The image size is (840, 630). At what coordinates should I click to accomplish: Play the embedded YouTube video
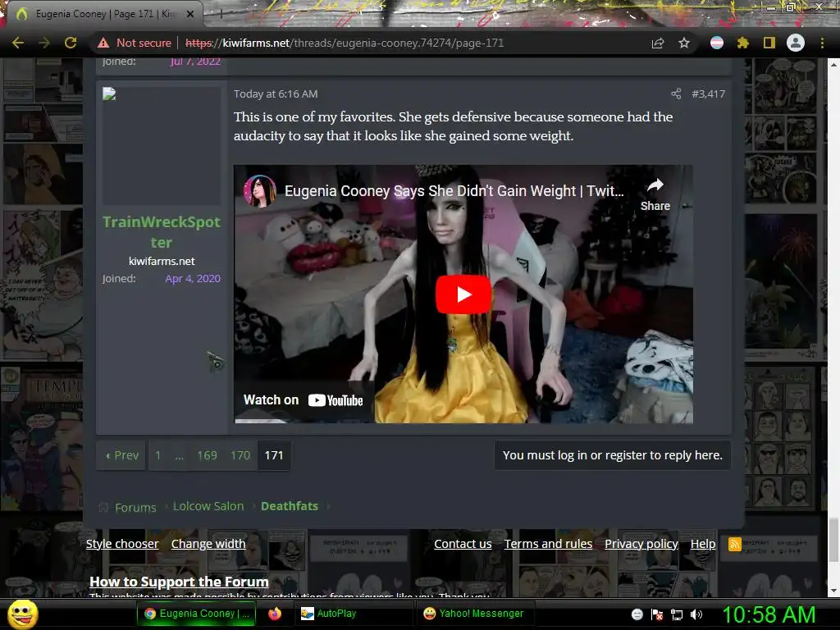click(463, 294)
